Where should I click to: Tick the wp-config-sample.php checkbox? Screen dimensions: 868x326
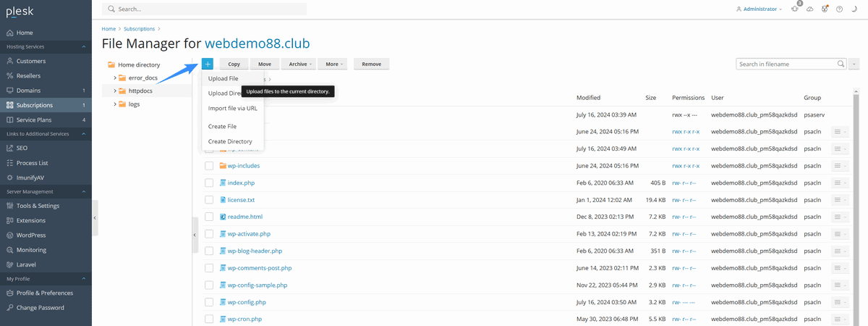(x=209, y=285)
